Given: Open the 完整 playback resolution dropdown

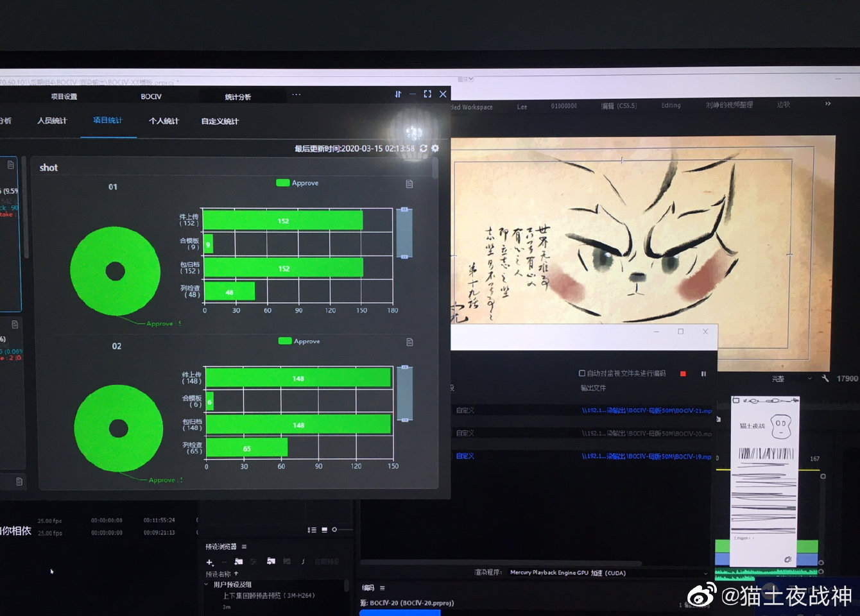Looking at the screenshot, I should [x=792, y=379].
